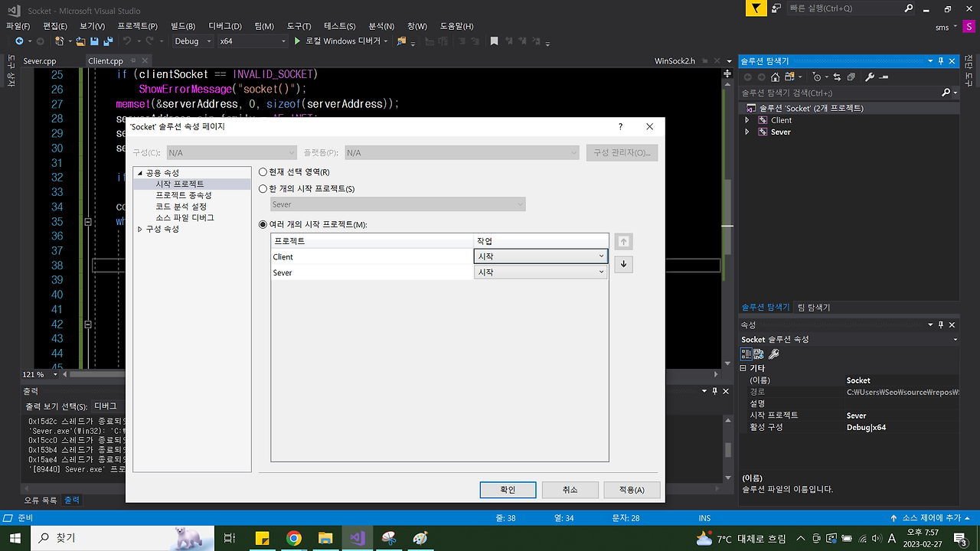
Task: Click the Undo arrow icon in the toolbar
Action: coord(127,41)
